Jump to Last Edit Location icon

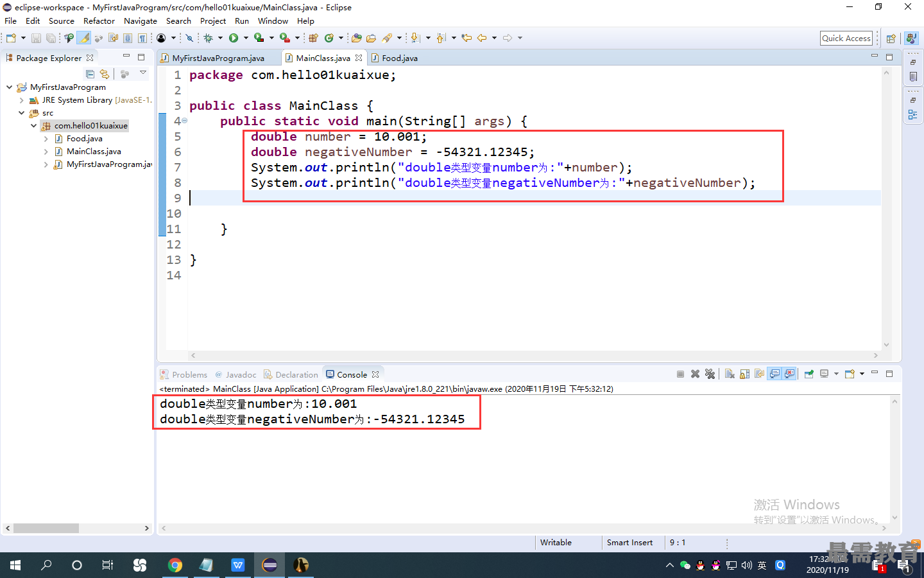[x=466, y=38]
